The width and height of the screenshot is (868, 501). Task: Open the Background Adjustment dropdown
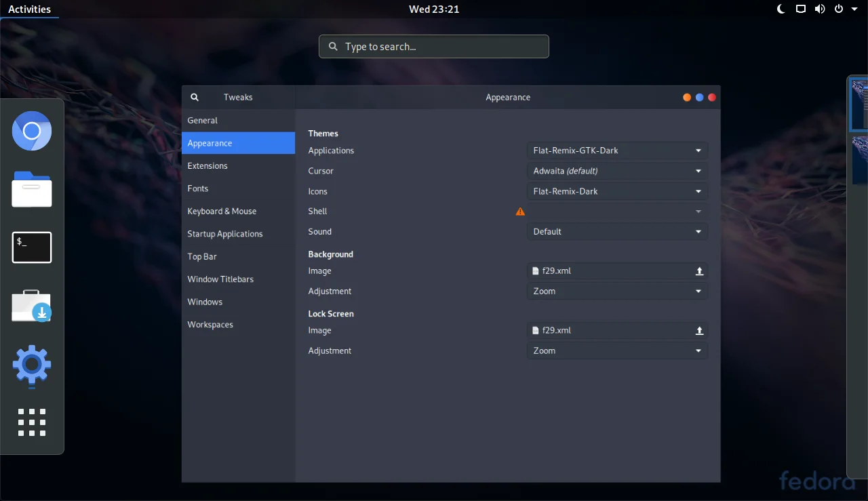pos(617,292)
